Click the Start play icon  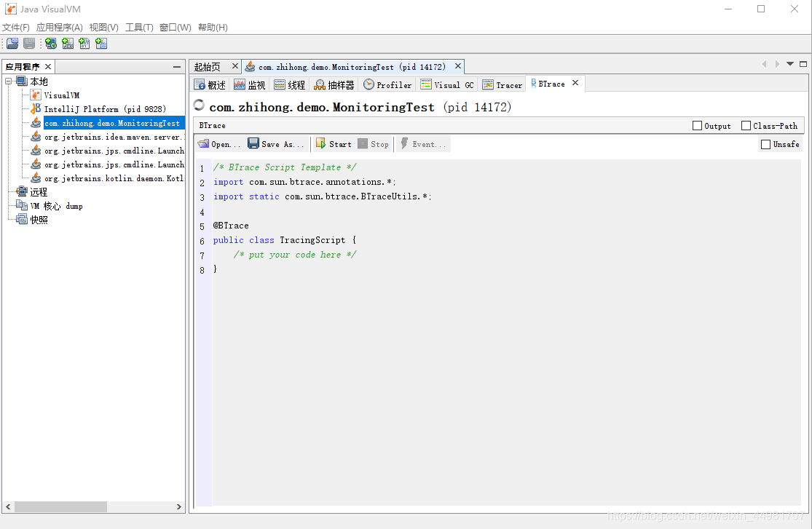pos(321,143)
